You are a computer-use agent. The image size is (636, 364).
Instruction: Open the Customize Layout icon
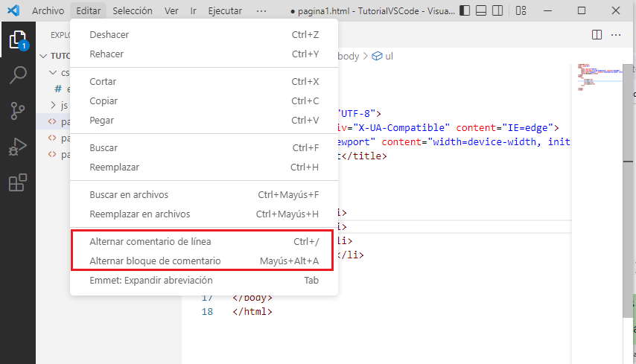521,10
